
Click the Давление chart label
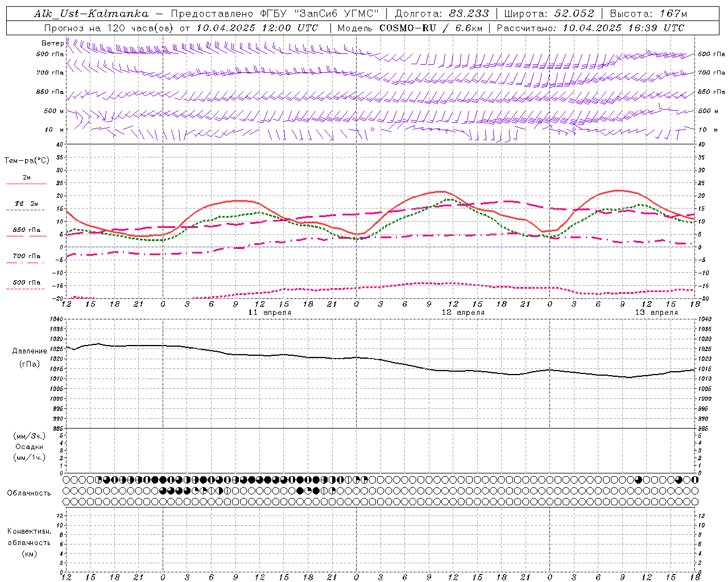pos(30,351)
